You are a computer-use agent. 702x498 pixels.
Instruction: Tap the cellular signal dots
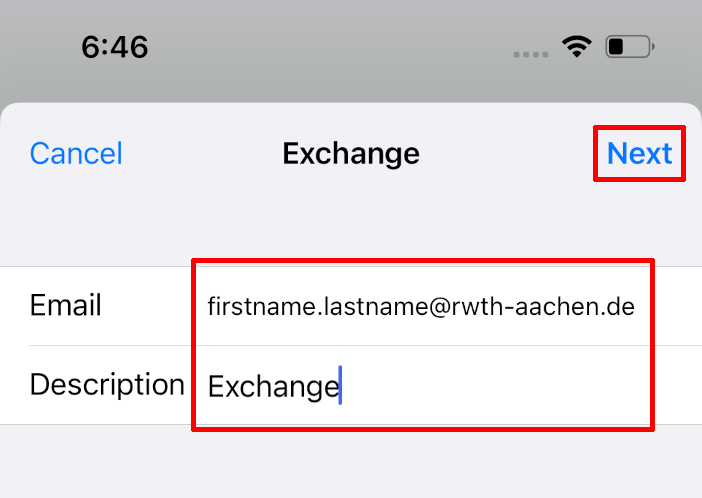530,47
